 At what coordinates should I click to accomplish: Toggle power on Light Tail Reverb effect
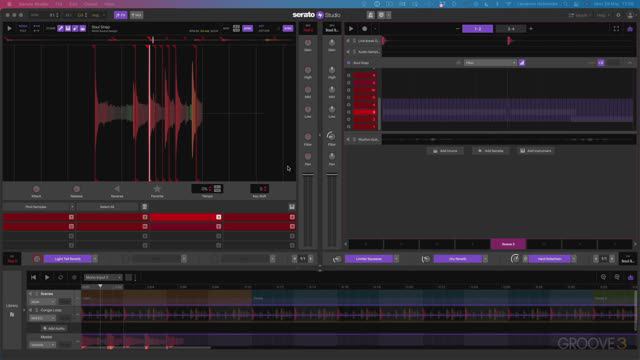pos(37,259)
